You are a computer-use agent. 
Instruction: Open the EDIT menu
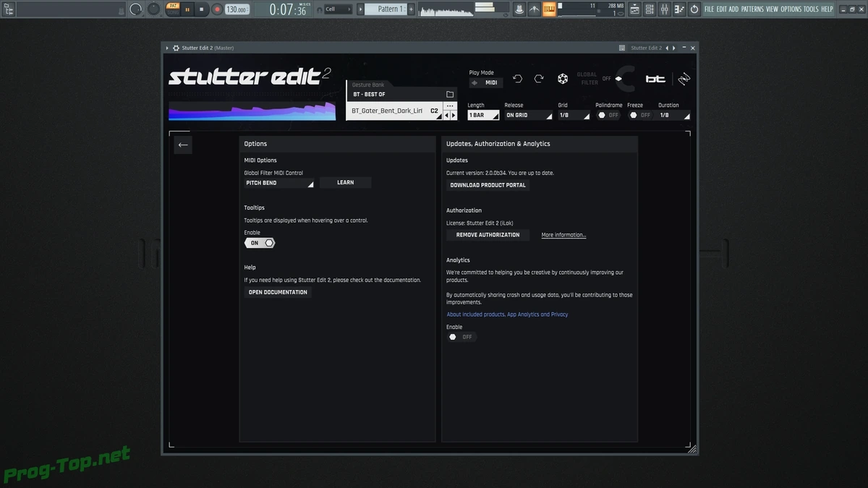(x=722, y=9)
